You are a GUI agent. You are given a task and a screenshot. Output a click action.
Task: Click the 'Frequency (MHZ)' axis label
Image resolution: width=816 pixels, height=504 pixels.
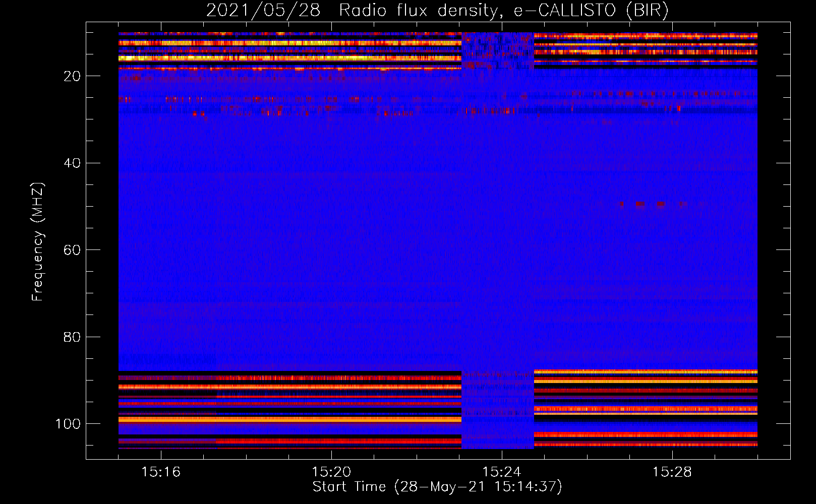coord(38,241)
